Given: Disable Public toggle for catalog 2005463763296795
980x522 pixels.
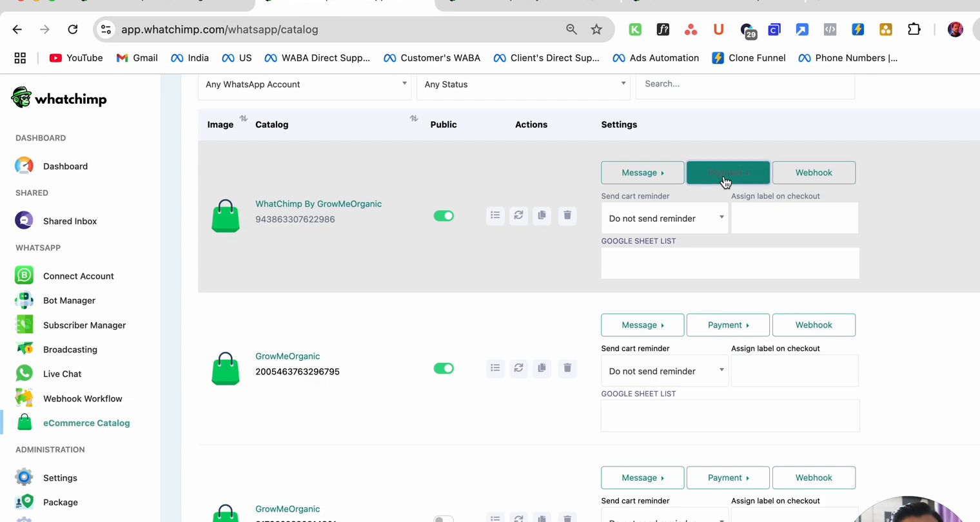Looking at the screenshot, I should point(444,369).
